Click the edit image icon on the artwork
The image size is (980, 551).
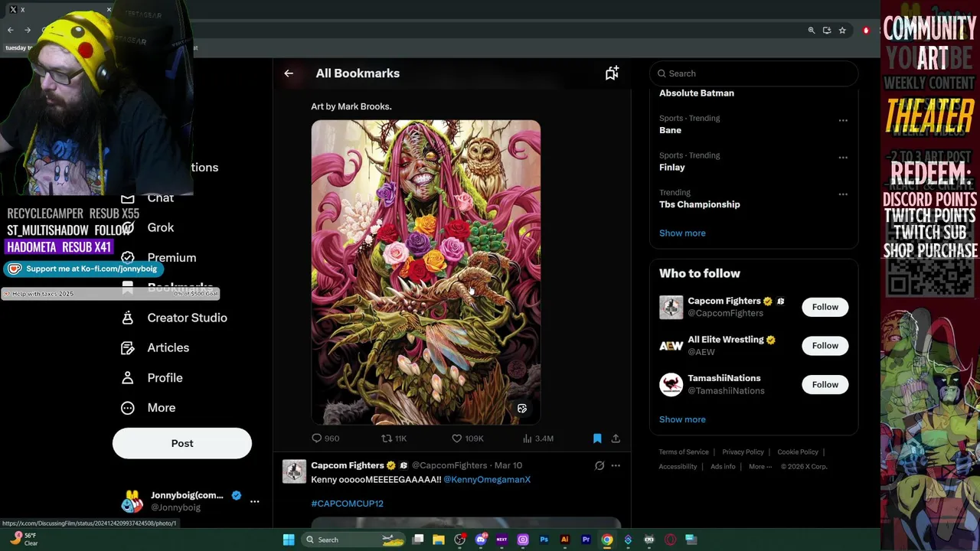(522, 409)
